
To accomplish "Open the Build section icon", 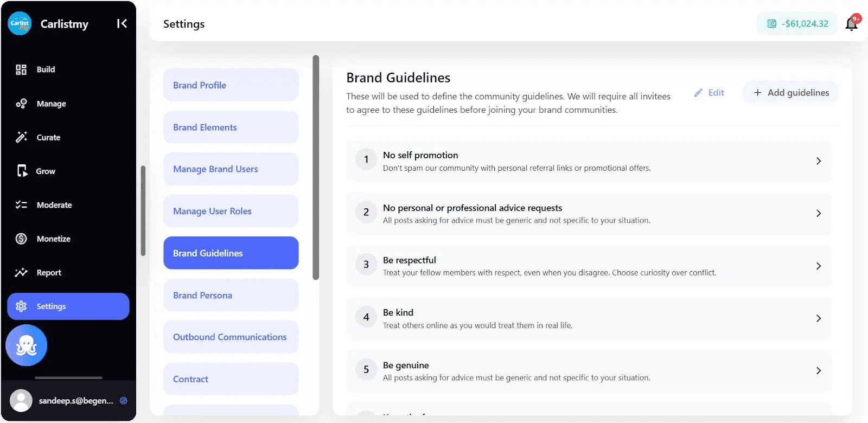I will (x=21, y=69).
